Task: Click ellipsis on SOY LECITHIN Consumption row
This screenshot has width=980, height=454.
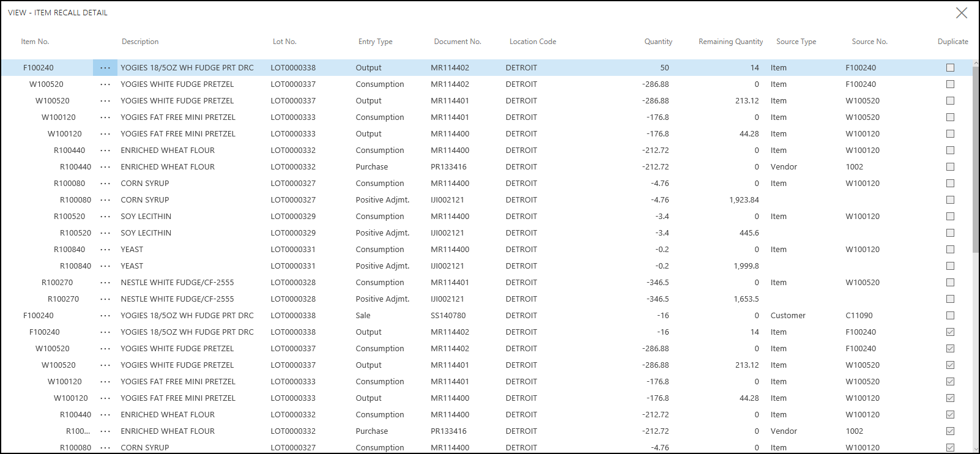Action: point(105,217)
